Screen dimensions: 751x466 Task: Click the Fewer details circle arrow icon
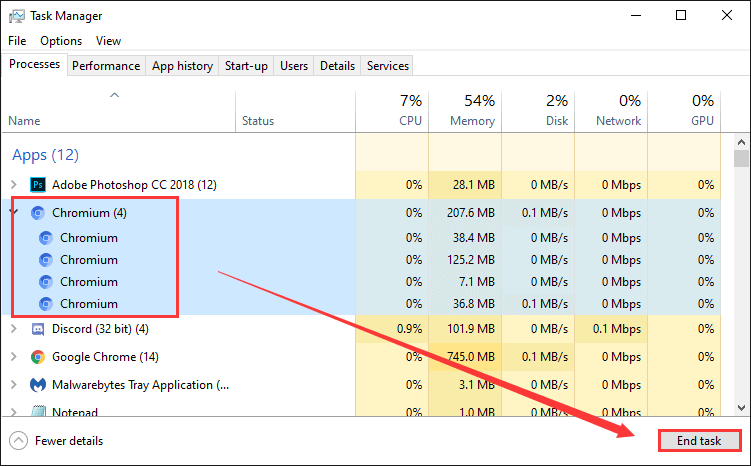click(18, 441)
